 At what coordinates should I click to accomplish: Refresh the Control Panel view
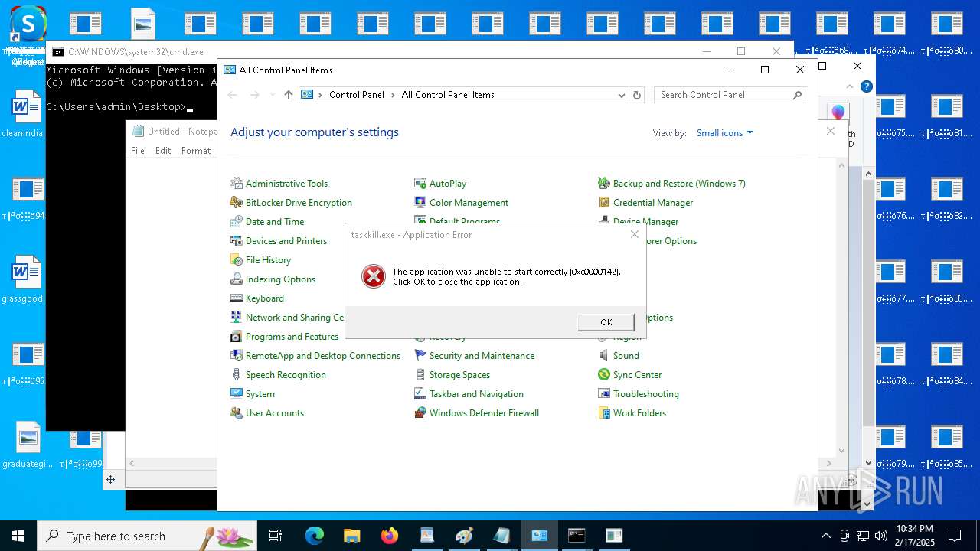pos(636,95)
